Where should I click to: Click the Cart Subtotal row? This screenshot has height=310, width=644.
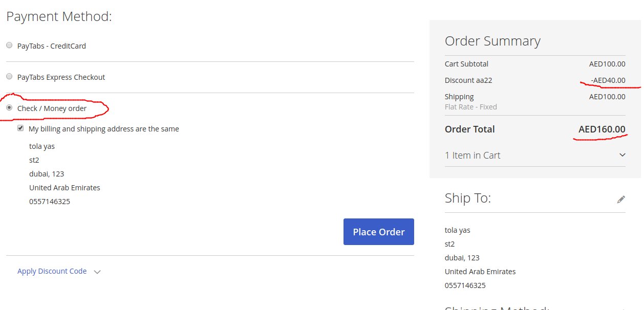tap(466, 63)
